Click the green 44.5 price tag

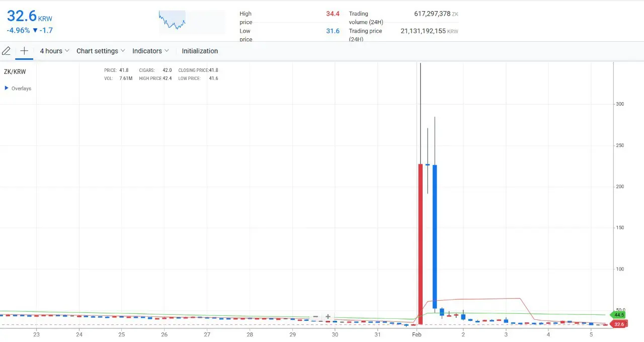point(618,315)
